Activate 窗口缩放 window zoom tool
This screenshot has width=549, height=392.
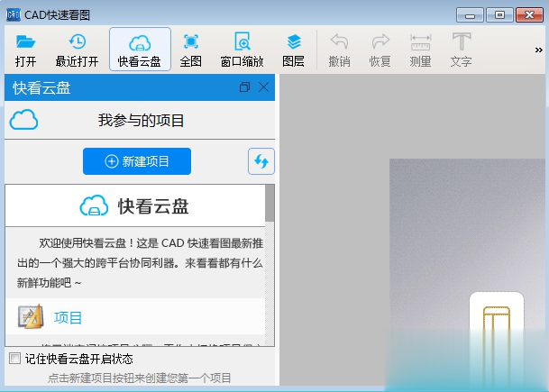242,50
